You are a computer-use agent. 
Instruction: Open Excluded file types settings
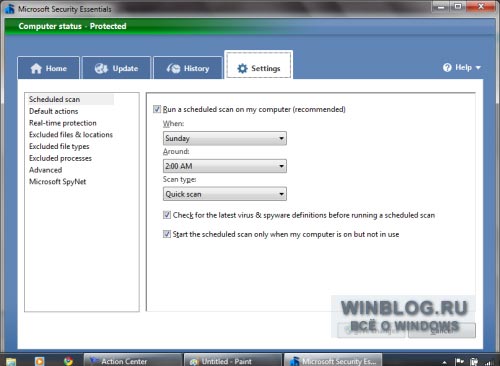59,146
